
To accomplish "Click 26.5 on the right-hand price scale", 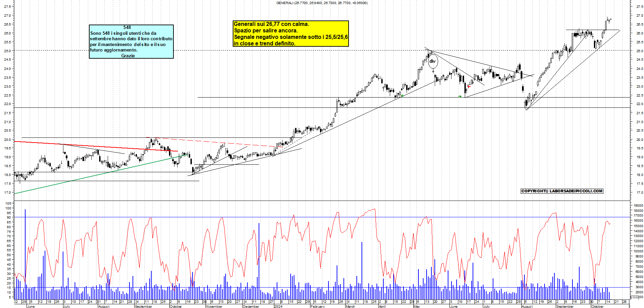I will point(639,24).
